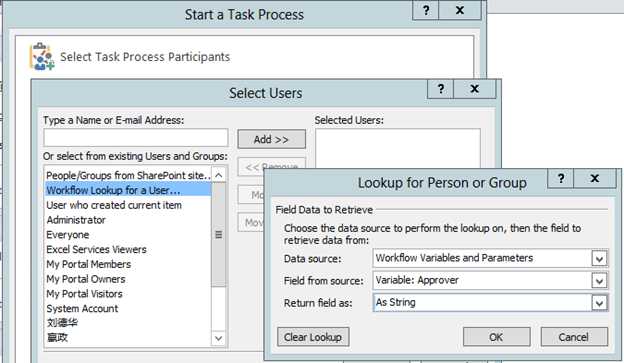Open the Return field as dropdown
The width and height of the screenshot is (624, 363).
pyautogui.click(x=599, y=303)
